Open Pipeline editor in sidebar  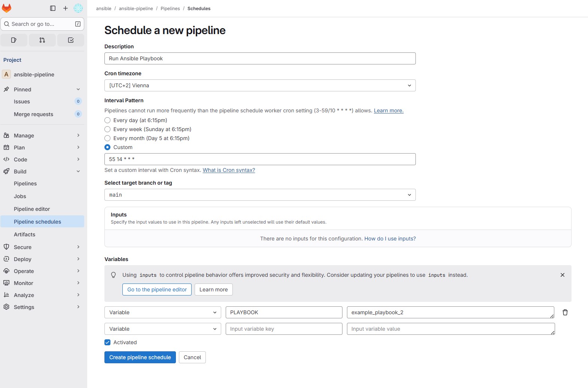32,209
